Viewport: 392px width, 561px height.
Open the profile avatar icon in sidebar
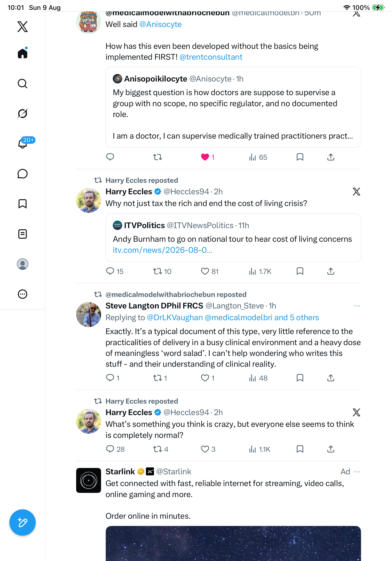[23, 264]
